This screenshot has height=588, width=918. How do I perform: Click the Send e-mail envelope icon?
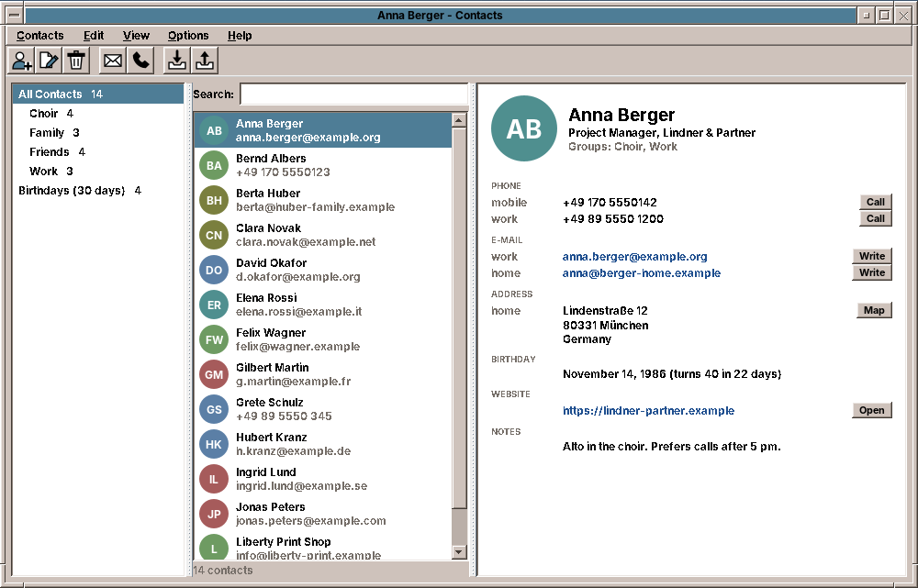(x=113, y=61)
